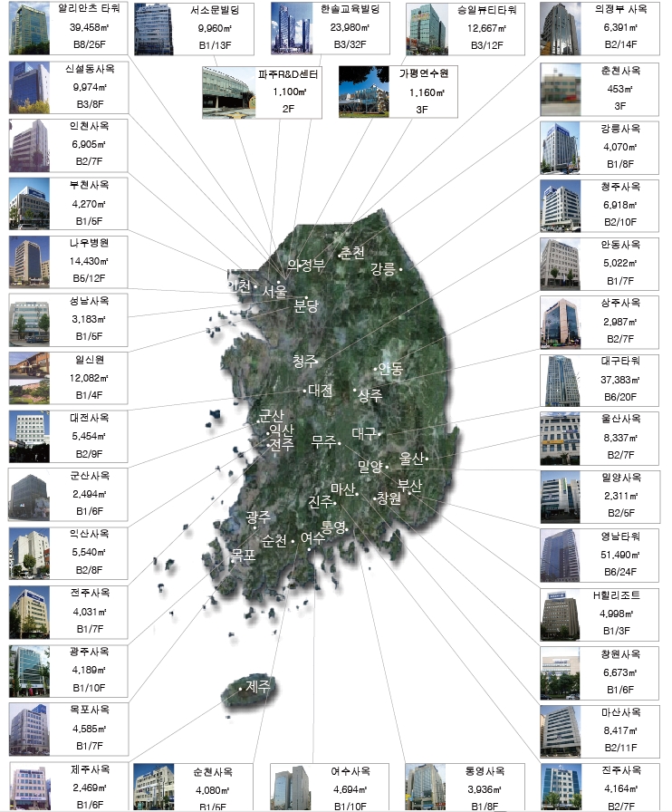Select the 의정부 label on the map
672x812 pixels.
306,266
